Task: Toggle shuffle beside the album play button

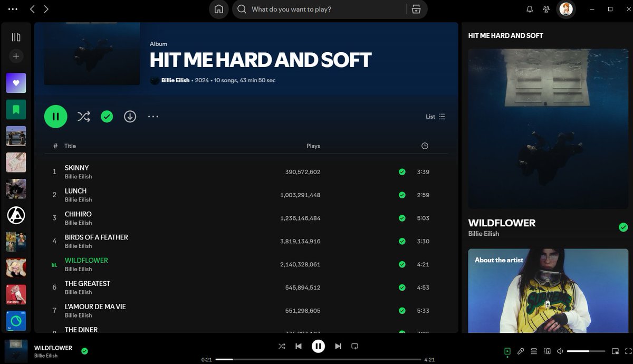Action: coord(84,117)
